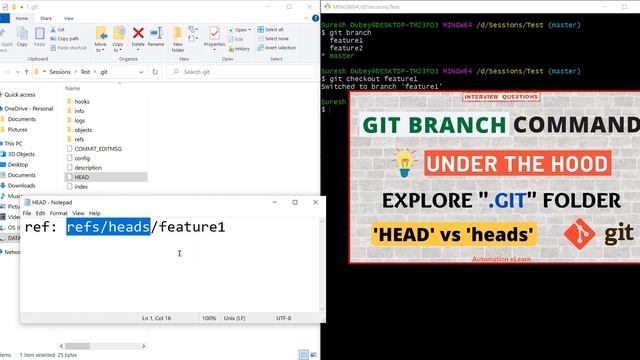Viewport: 640px width, 360px height.
Task: Switch to the Share ribbon tab
Action: coord(46,18)
